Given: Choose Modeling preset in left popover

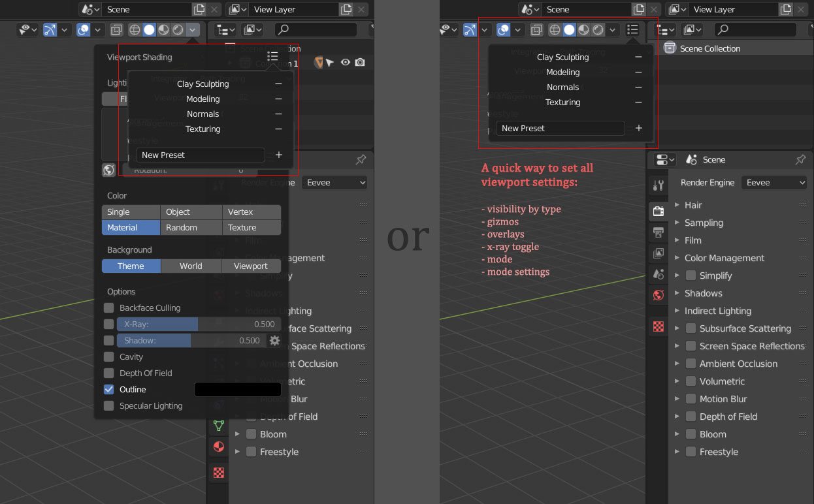Looking at the screenshot, I should (203, 99).
